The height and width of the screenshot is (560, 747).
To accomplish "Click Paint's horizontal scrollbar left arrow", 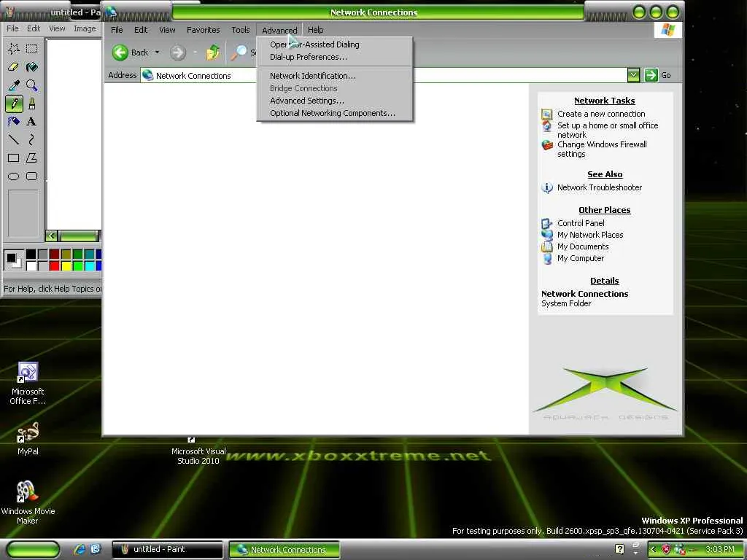I will click(x=52, y=236).
